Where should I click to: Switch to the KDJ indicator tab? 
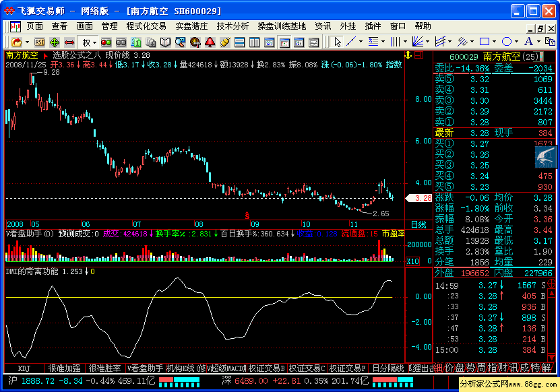(x=24, y=368)
